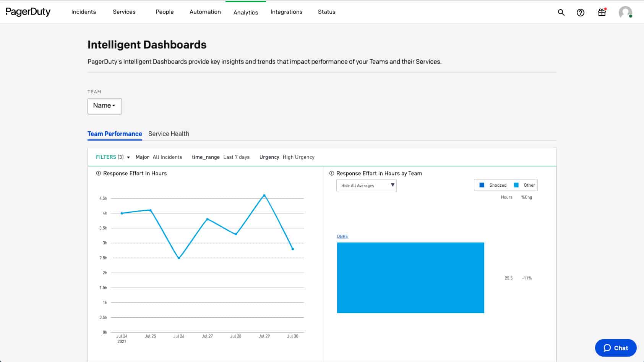The height and width of the screenshot is (362, 644).
Task: Open the Analytics menu
Action: point(246,13)
